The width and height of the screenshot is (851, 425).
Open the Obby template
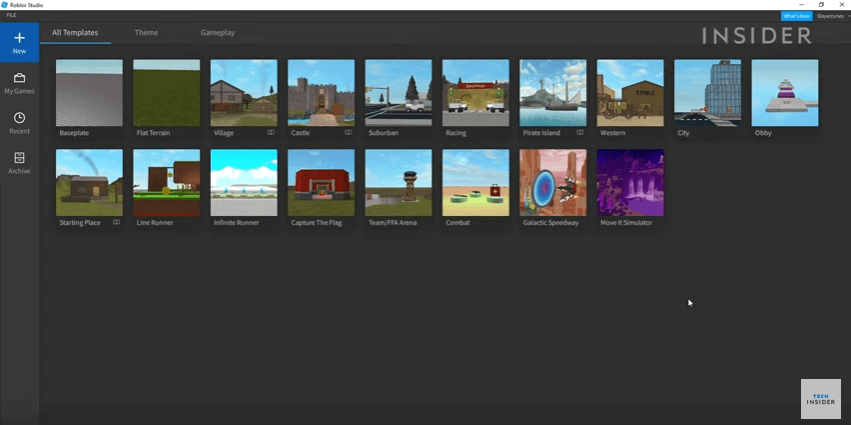point(784,93)
